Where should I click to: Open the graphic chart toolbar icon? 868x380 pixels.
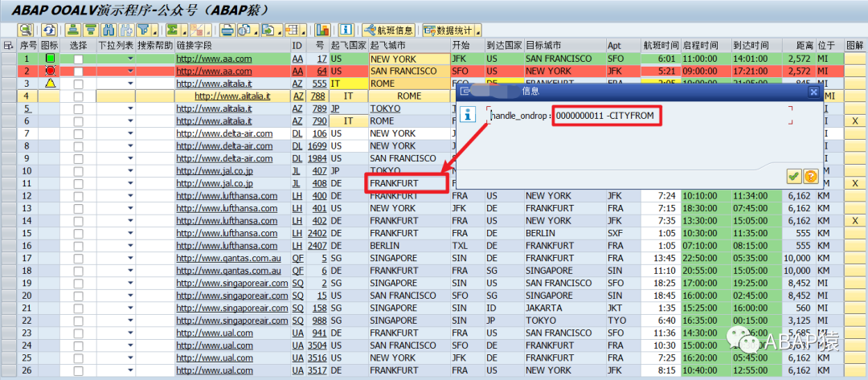[323, 30]
